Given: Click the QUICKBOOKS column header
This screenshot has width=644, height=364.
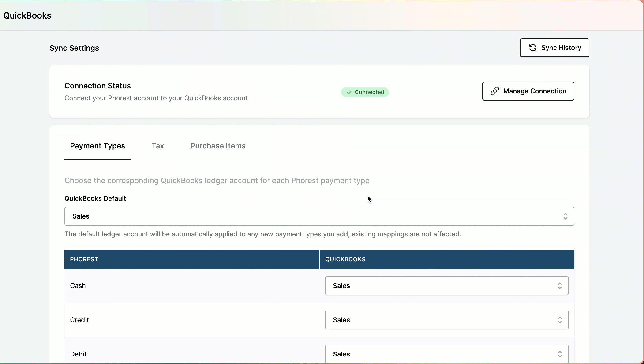Looking at the screenshot, I should coord(345,259).
